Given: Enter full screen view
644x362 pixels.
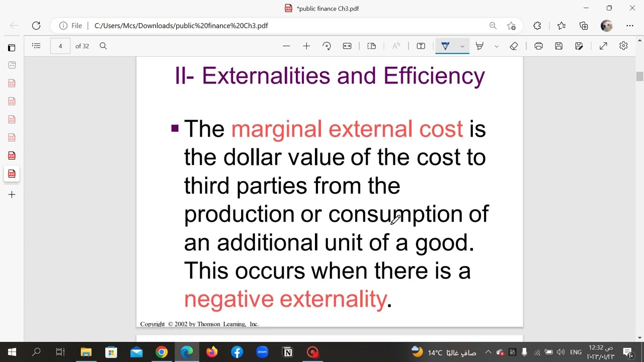Looking at the screenshot, I should coord(603,46).
